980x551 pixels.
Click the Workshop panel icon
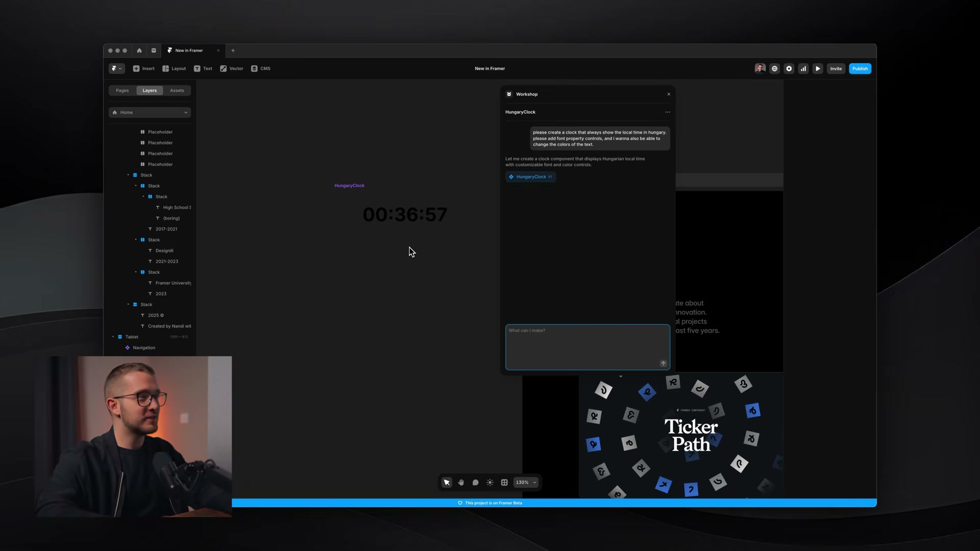[x=509, y=94]
